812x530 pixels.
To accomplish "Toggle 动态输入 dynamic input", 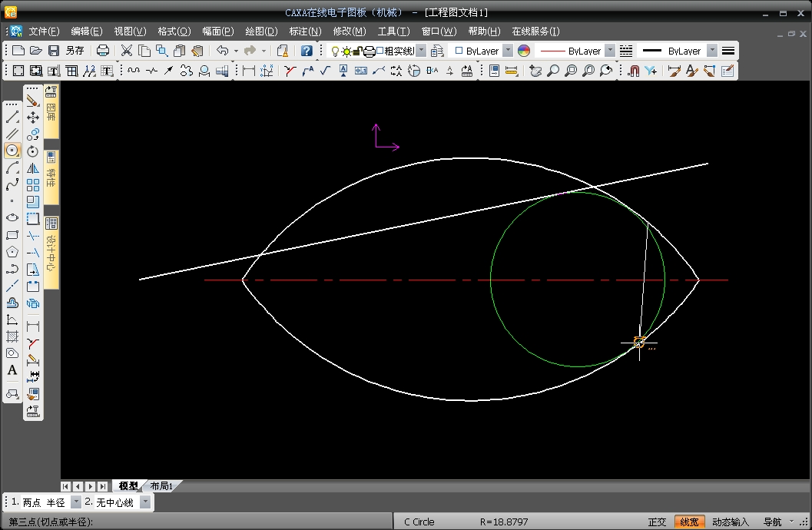I will 730,522.
